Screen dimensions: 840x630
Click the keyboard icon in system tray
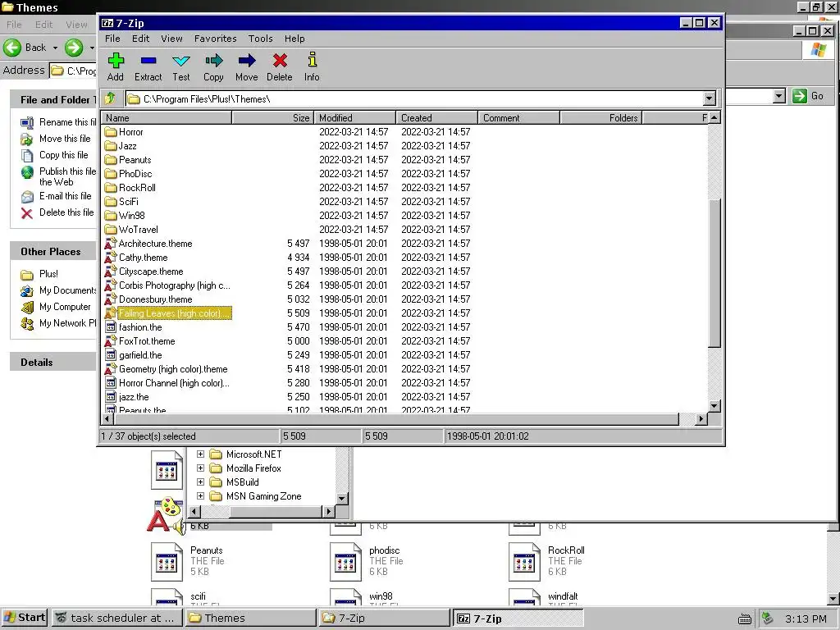pyautogui.click(x=745, y=619)
